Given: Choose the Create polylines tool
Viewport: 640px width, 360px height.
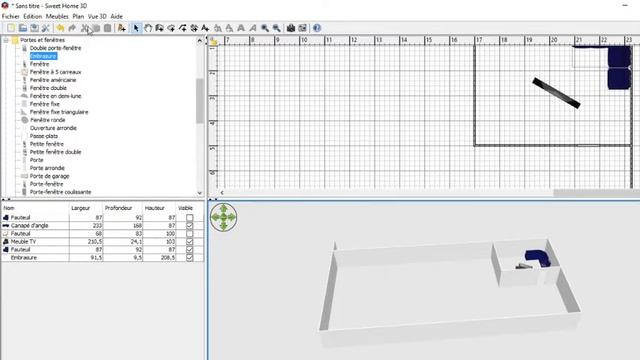Looking at the screenshot, I should point(182,28).
